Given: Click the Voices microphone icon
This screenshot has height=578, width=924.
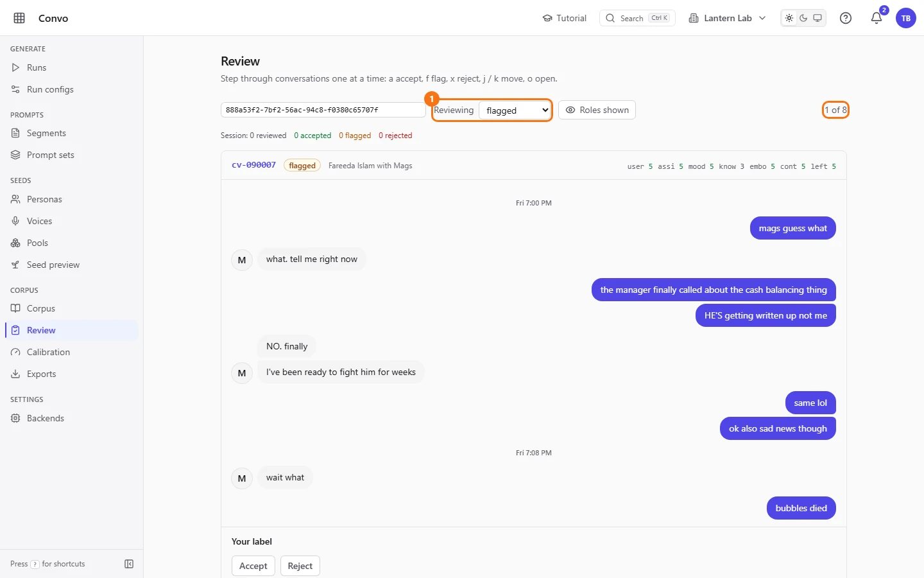Looking at the screenshot, I should (15, 221).
